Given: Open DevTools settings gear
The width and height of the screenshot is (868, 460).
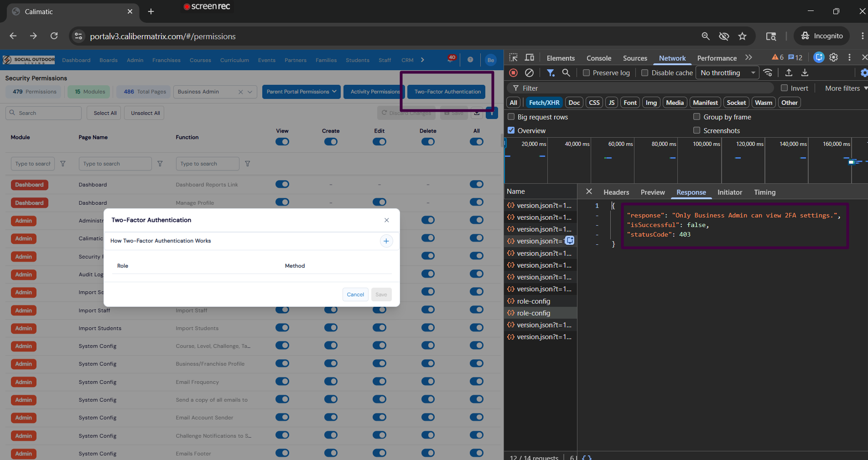Looking at the screenshot, I should click(834, 57).
